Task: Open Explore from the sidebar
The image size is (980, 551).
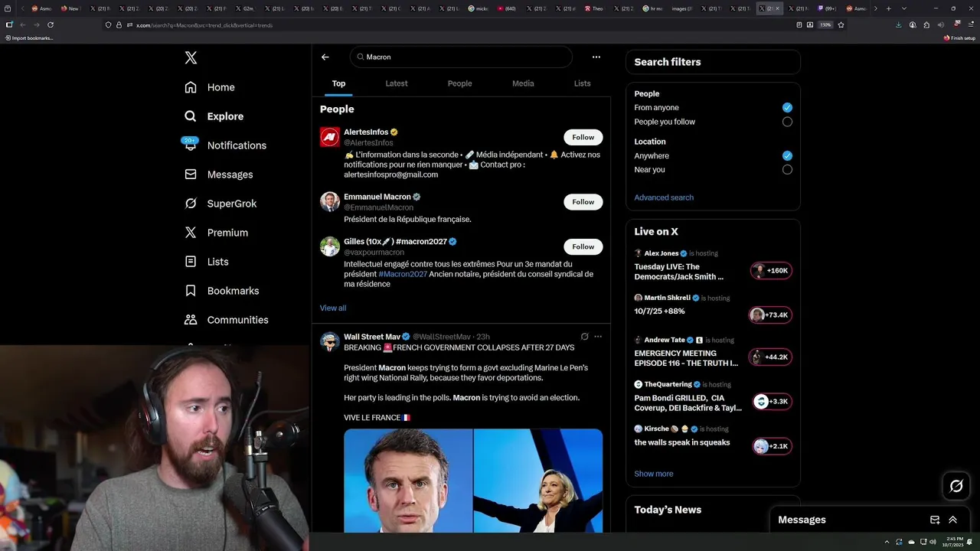Action: [x=214, y=116]
